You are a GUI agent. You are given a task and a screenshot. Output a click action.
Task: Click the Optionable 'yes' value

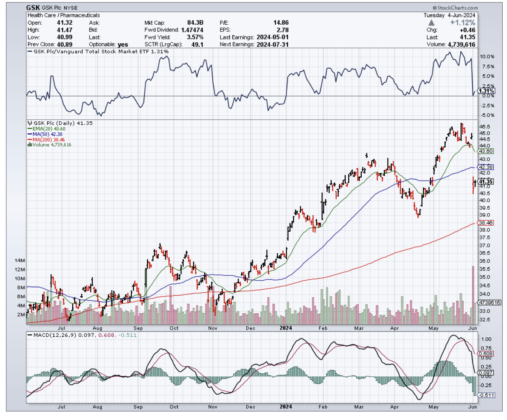(x=123, y=45)
